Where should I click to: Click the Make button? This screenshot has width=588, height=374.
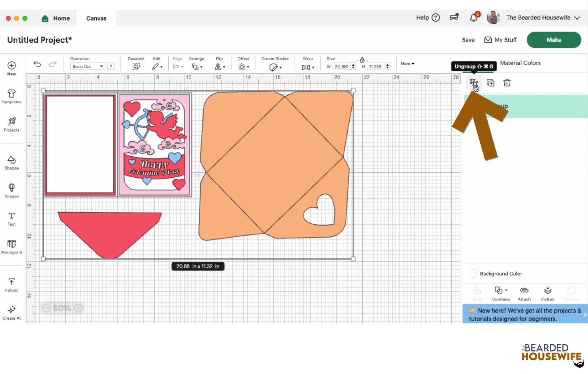pyautogui.click(x=554, y=40)
